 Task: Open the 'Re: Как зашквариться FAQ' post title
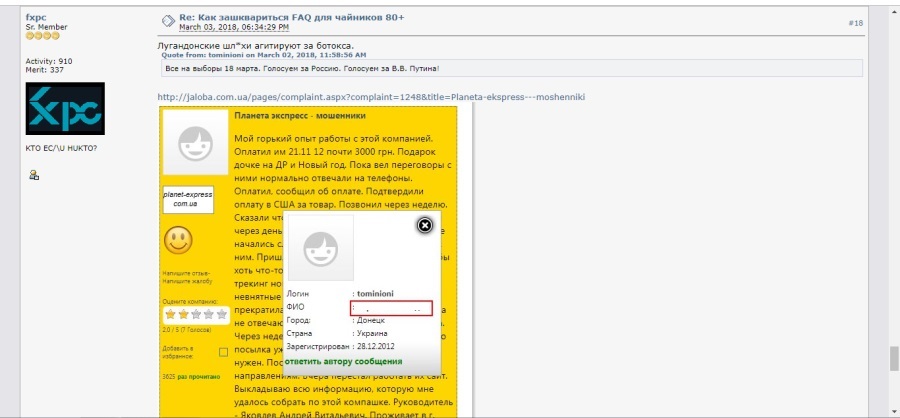[x=292, y=17]
